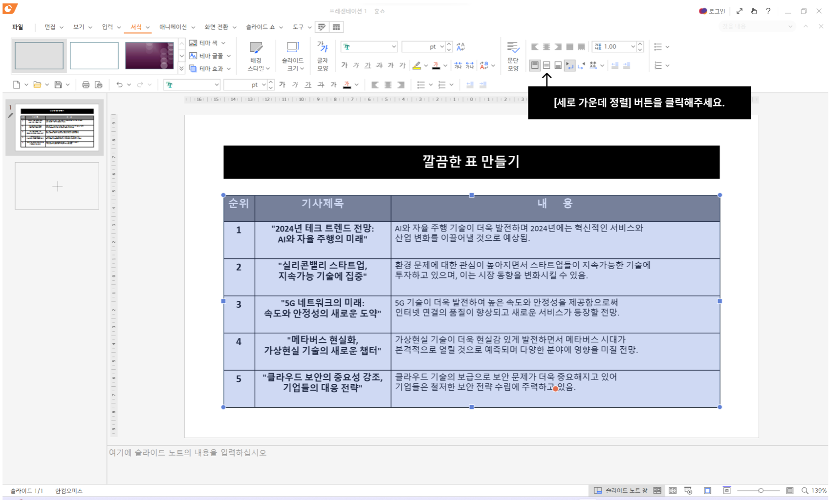Click the print preview icon in the quick toolbar
Image resolution: width=829 pixels, height=504 pixels.
point(99,85)
